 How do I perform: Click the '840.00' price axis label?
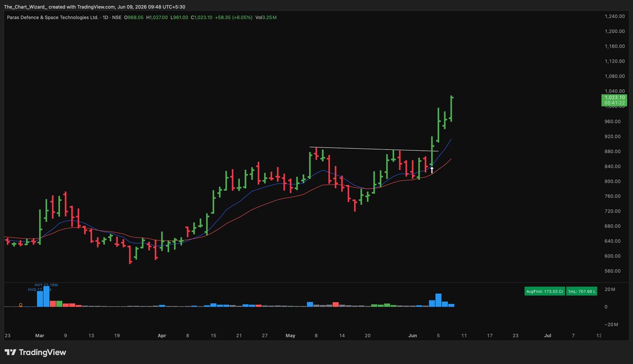[x=612, y=166]
